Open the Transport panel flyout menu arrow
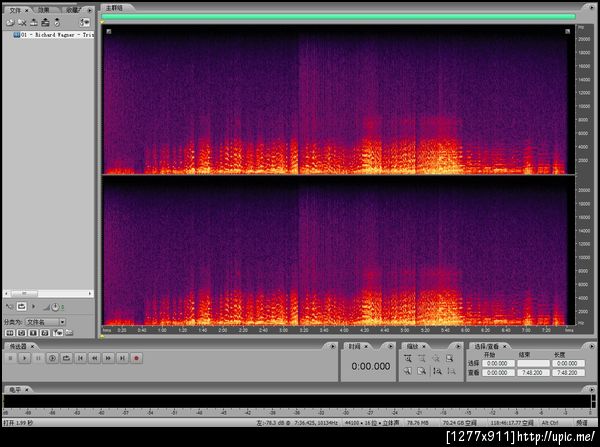This screenshot has height=447, width=600. (333, 346)
